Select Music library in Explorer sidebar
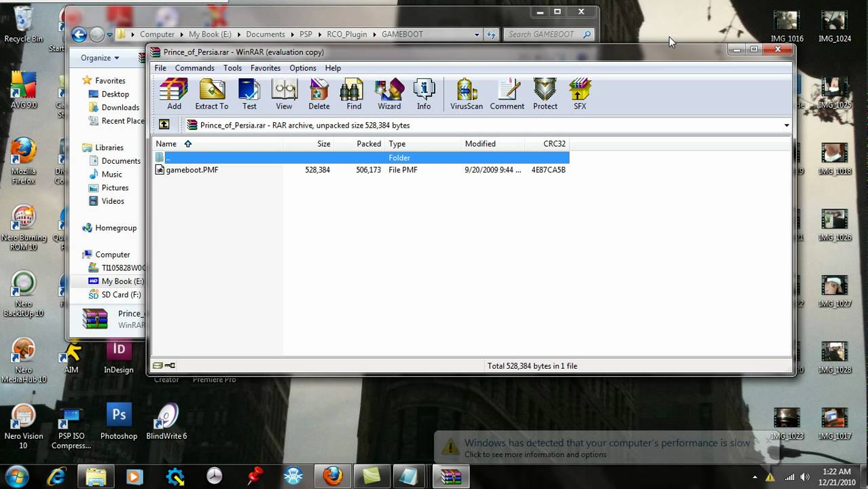The image size is (868, 489). [111, 175]
